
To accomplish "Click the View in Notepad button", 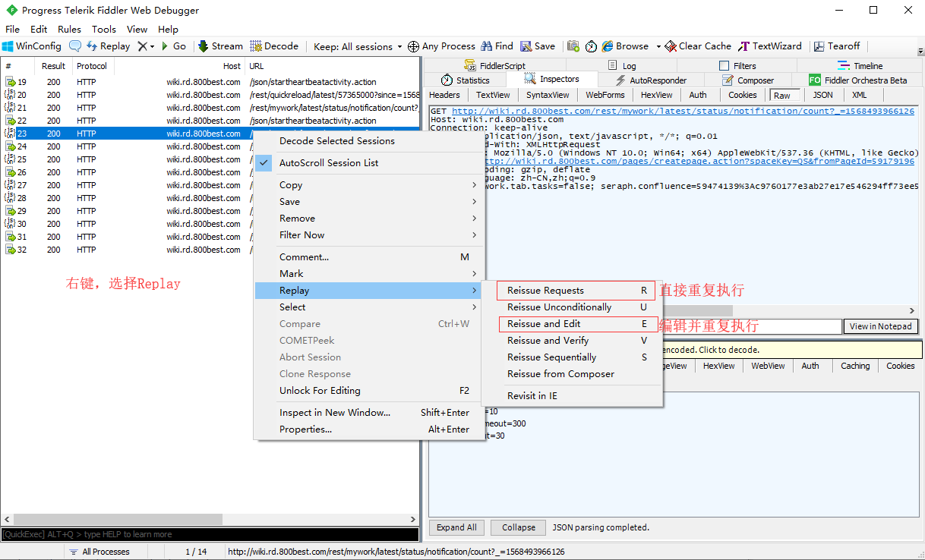I will (880, 326).
